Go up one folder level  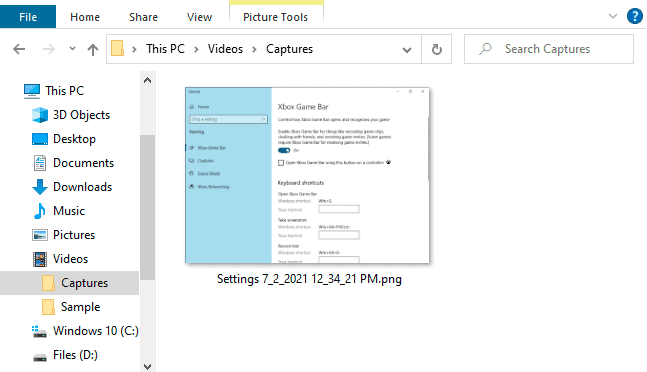tap(93, 49)
